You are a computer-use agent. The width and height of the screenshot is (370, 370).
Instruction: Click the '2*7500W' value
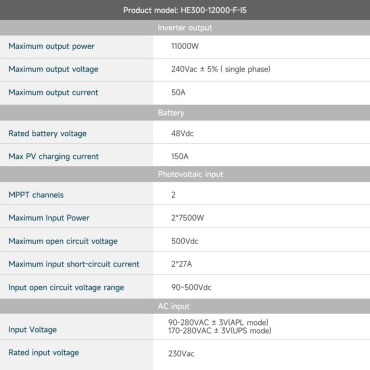[187, 218]
